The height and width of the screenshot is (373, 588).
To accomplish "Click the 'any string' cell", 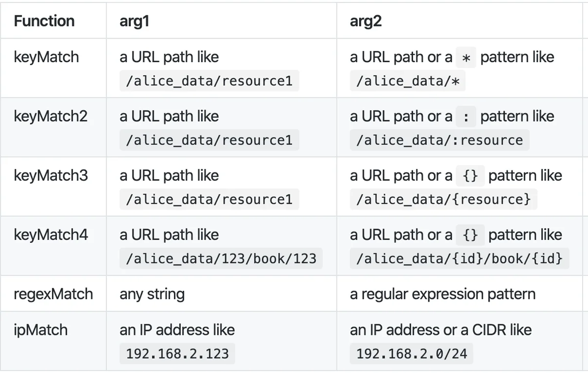I will point(152,294).
